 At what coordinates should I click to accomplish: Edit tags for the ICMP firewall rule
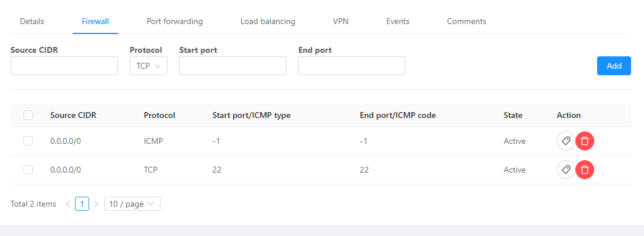[x=565, y=141]
